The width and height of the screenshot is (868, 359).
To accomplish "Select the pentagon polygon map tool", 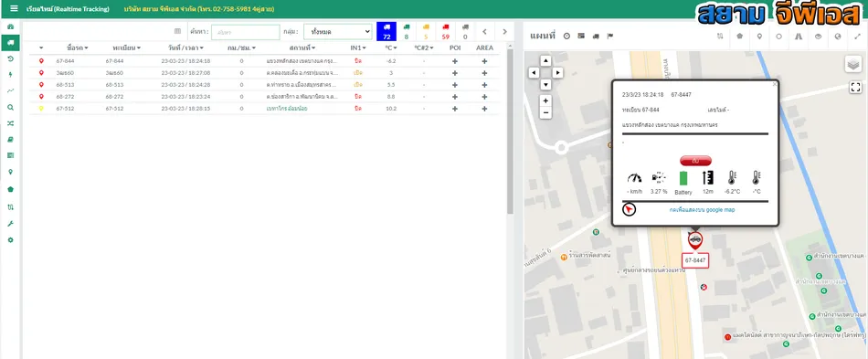I will 739,36.
